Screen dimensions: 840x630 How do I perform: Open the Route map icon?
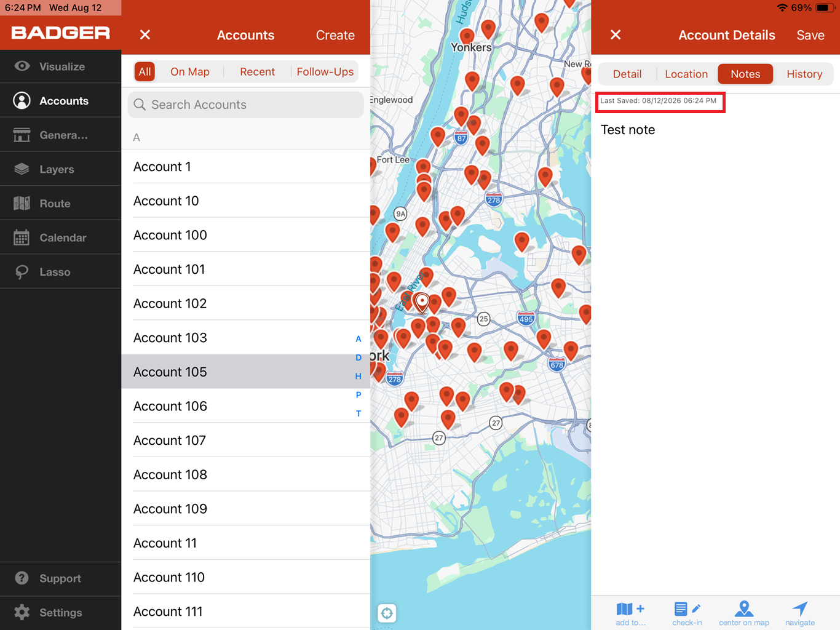(22, 203)
